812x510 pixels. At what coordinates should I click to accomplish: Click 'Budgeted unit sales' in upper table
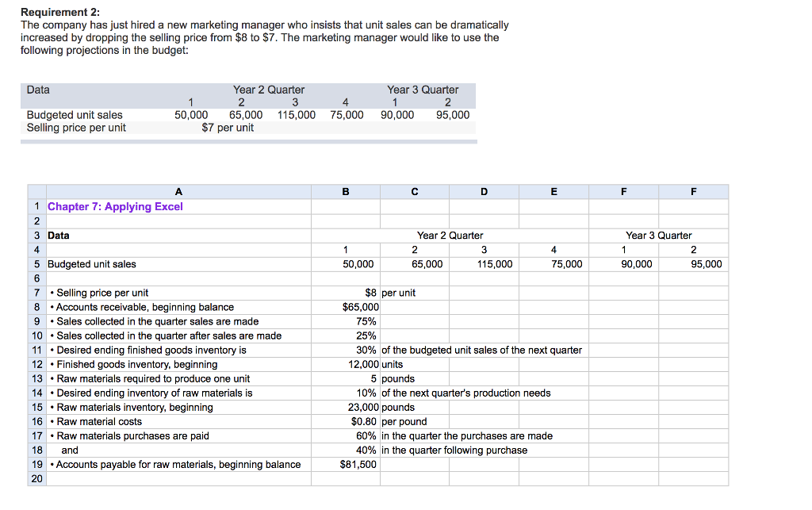coord(75,115)
